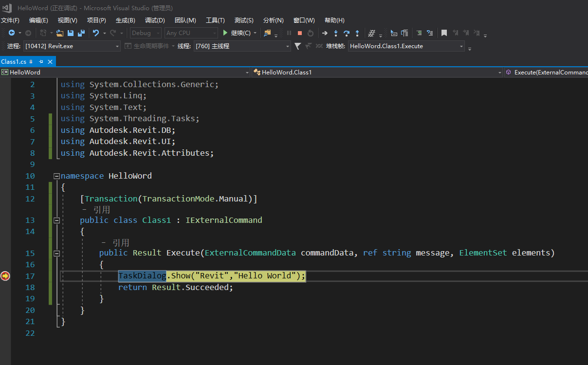The width and height of the screenshot is (588, 365).
Task: Click the method cube icon beside Execute
Action: 509,72
